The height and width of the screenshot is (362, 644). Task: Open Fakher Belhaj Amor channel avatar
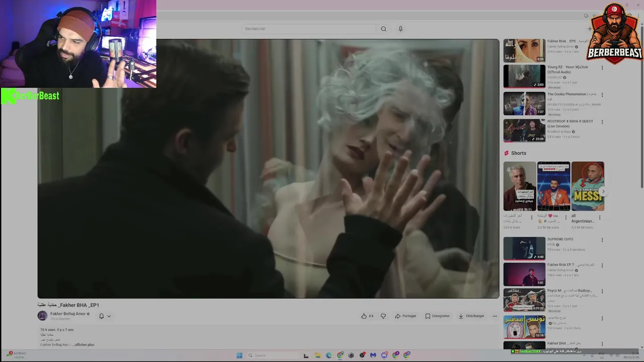click(x=42, y=316)
